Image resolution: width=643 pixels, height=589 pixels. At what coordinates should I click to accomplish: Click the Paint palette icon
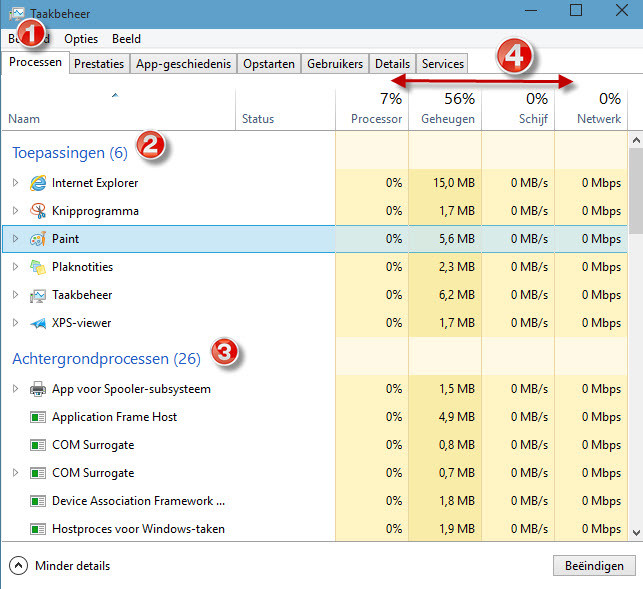pyautogui.click(x=38, y=239)
